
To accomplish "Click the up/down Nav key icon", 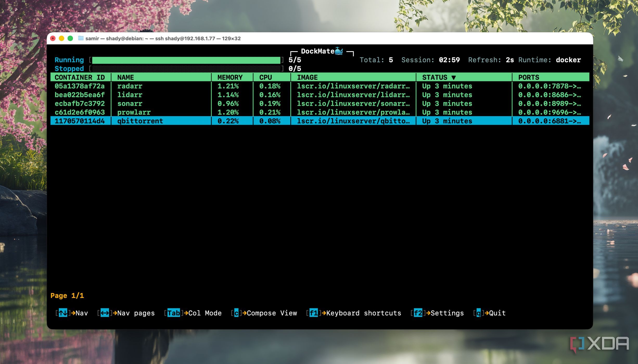I will [63, 313].
